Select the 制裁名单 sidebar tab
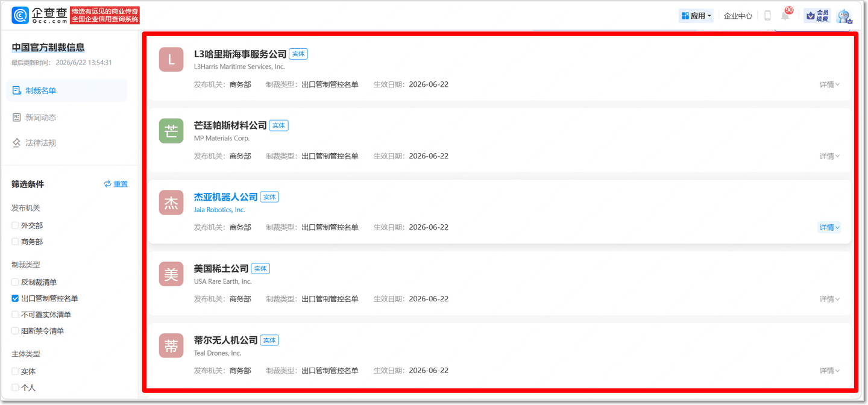Image resolution: width=868 pixels, height=405 pixels. (67, 90)
